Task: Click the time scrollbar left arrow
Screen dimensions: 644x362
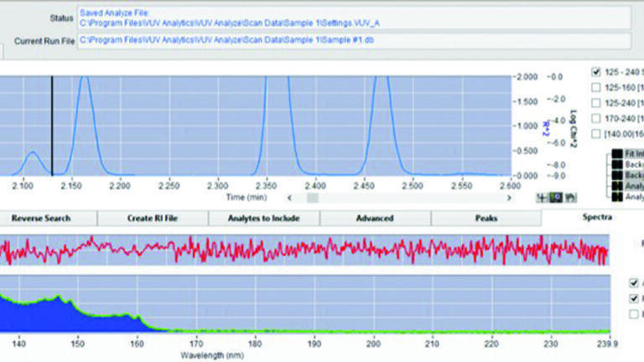Action: 289,198
